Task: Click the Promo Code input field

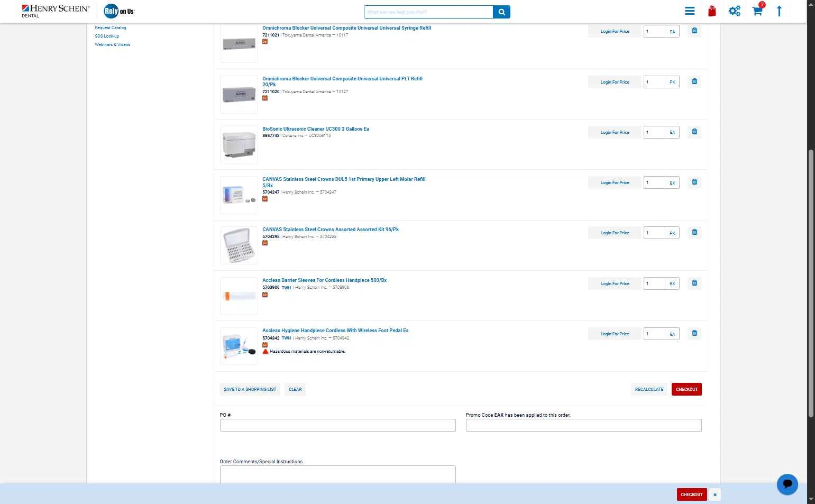Action: [583, 425]
